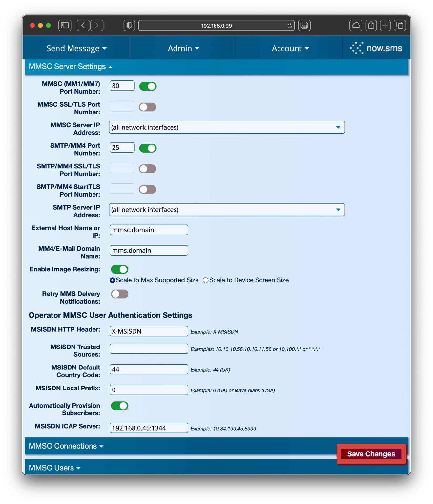Click the Save Changes button

[x=371, y=454]
